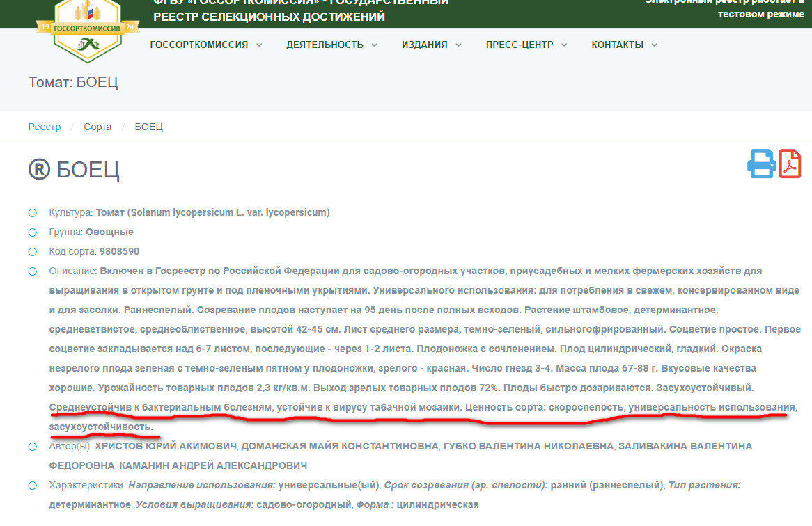Click the page title Томат: БОЕЦ

click(x=73, y=82)
